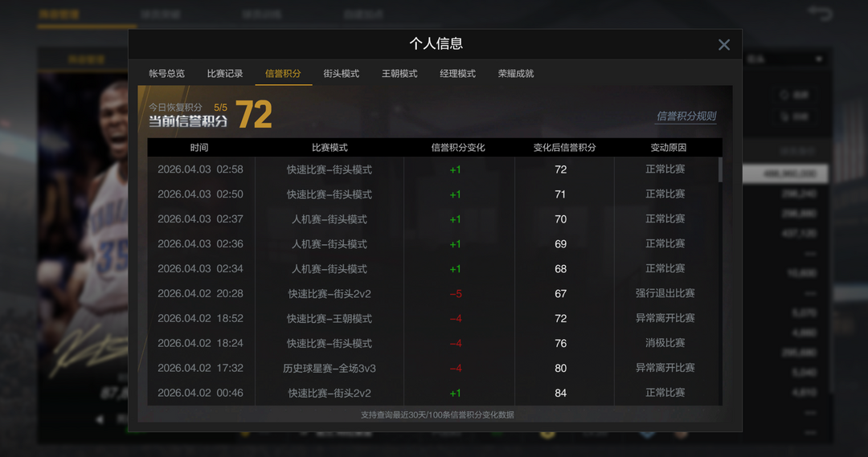This screenshot has width=868, height=457.
Task: Click the resulting score 80 cell
Action: pos(561,368)
